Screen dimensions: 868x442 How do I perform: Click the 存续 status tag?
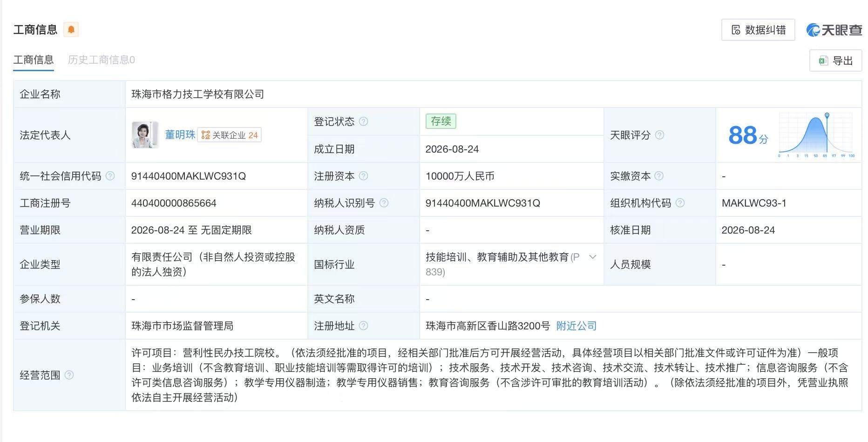tap(441, 121)
